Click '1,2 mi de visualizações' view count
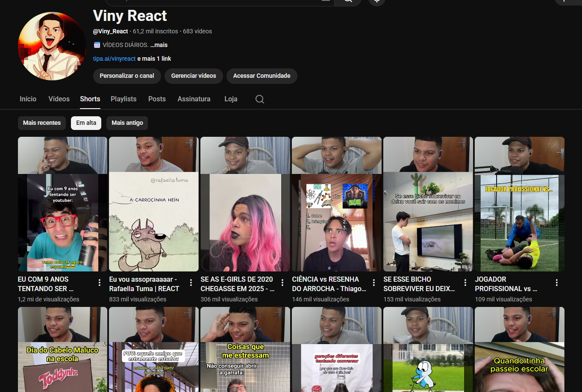 (49, 299)
